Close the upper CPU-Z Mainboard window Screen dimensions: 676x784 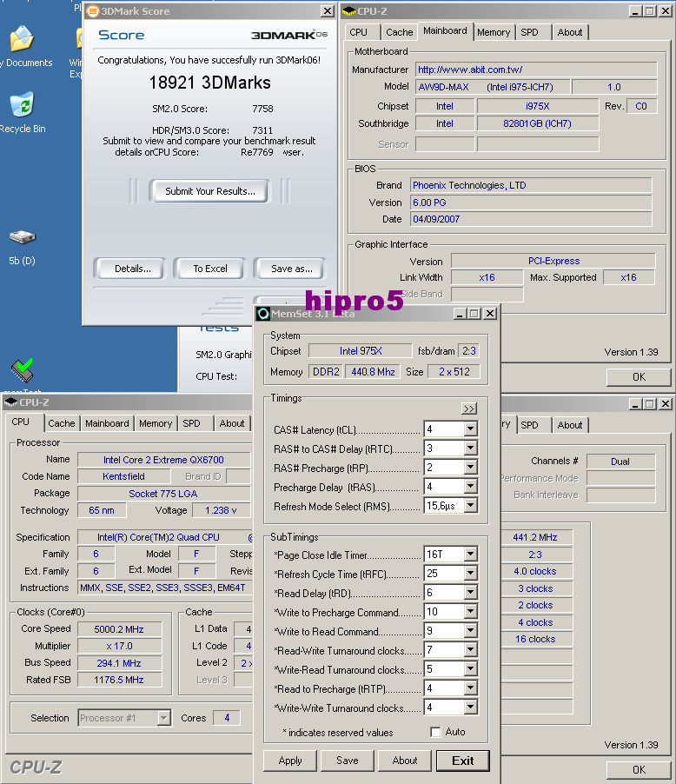point(666,11)
